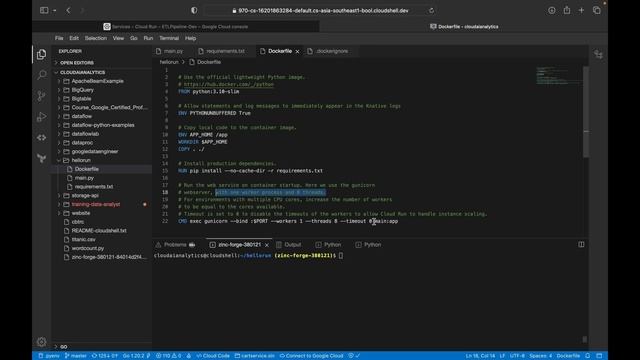
Task: Click the Dockerfile file icon in Explorer
Action: click(70, 169)
